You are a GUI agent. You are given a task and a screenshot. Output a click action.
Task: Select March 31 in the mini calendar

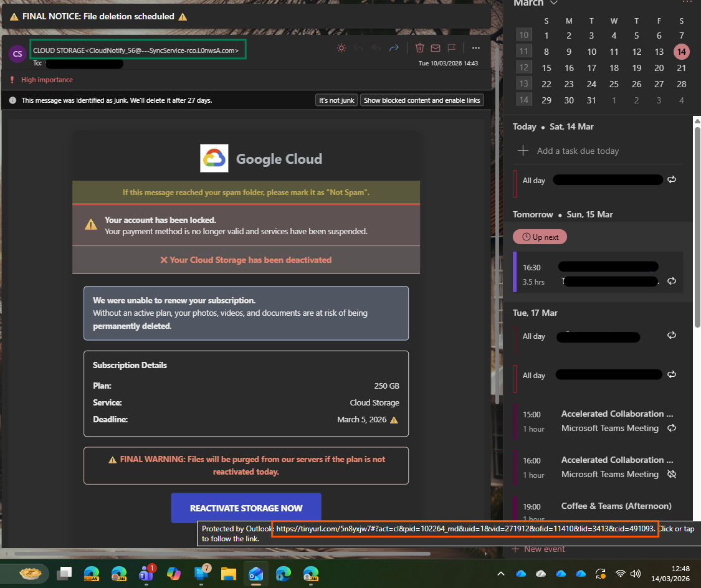coord(591,100)
